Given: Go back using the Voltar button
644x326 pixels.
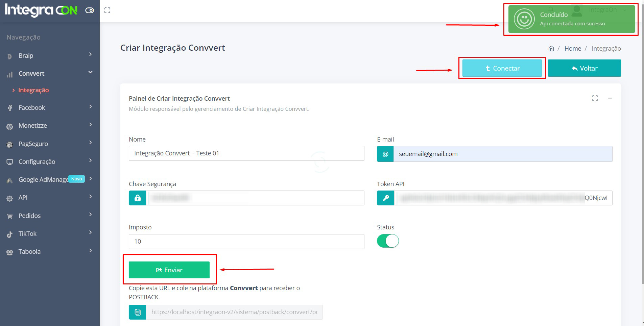Looking at the screenshot, I should click(x=584, y=68).
